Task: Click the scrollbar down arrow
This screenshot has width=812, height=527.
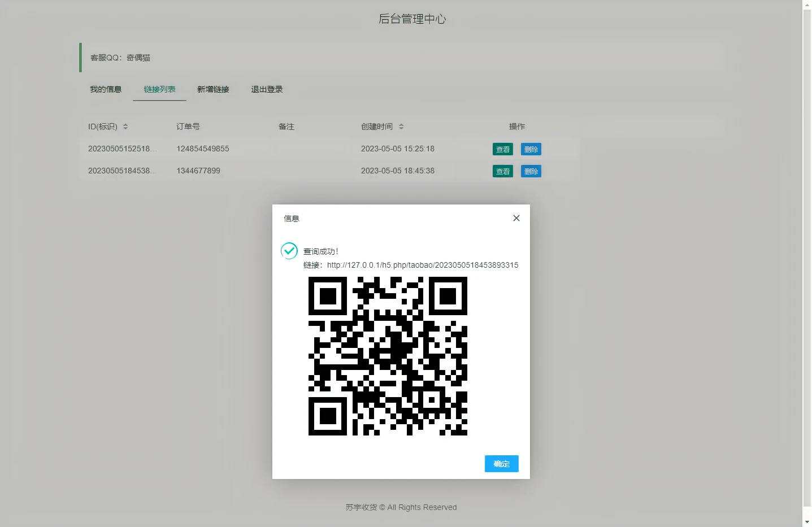Action: (807, 522)
